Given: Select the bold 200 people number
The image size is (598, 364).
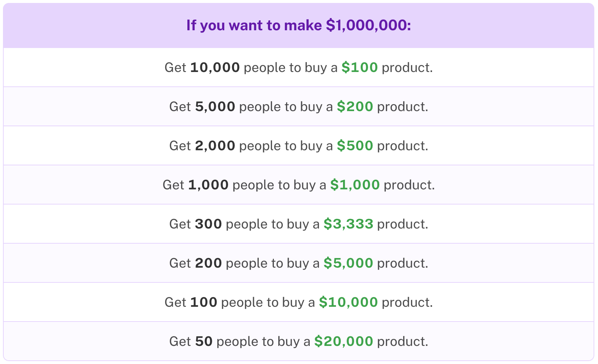Looking at the screenshot, I should (x=208, y=263).
